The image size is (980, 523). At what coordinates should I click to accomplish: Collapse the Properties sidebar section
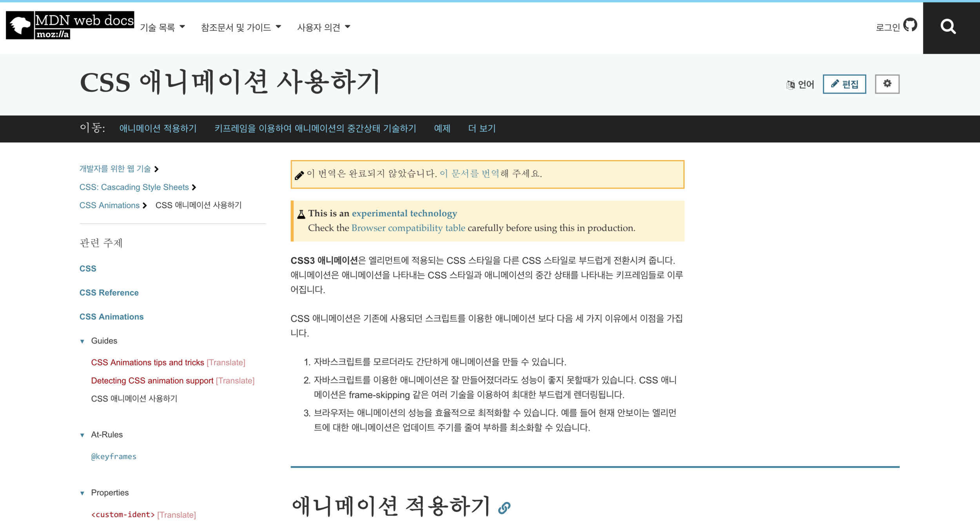click(82, 493)
